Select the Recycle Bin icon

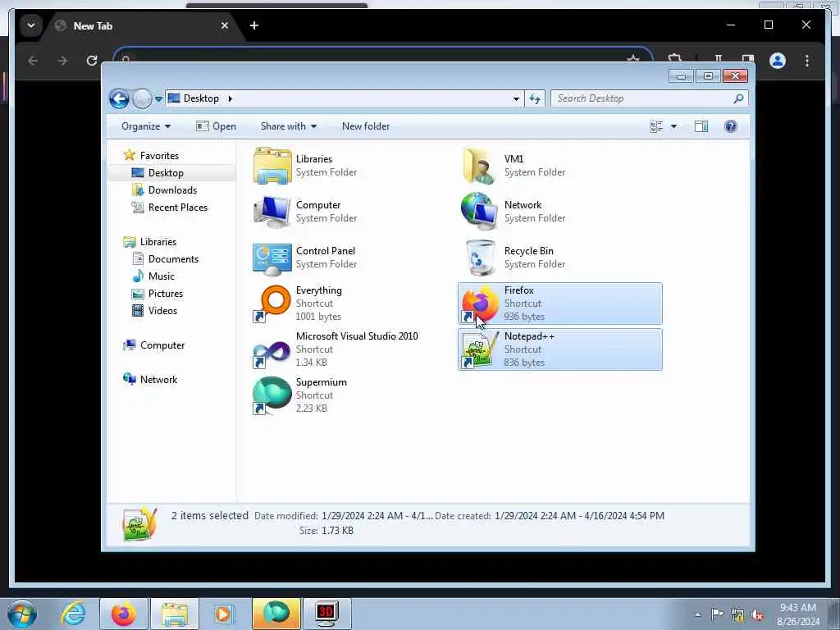[480, 258]
